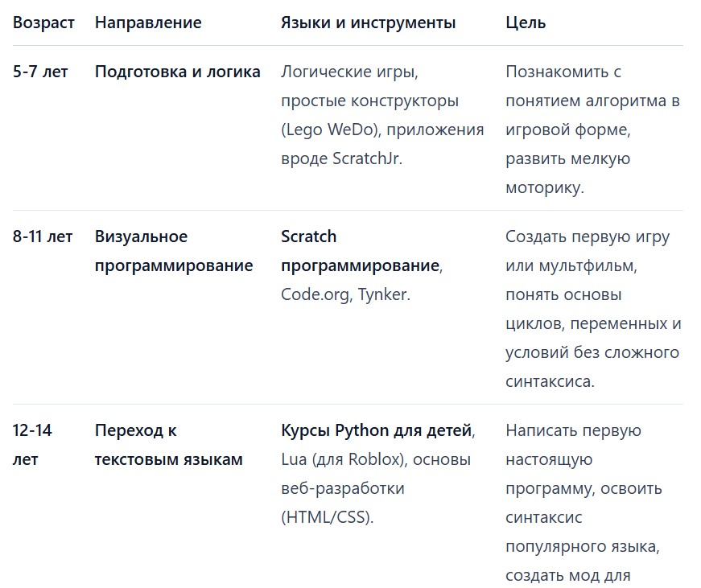Click the ScratchJr. mention in first row
701x588 pixels.
367,158
